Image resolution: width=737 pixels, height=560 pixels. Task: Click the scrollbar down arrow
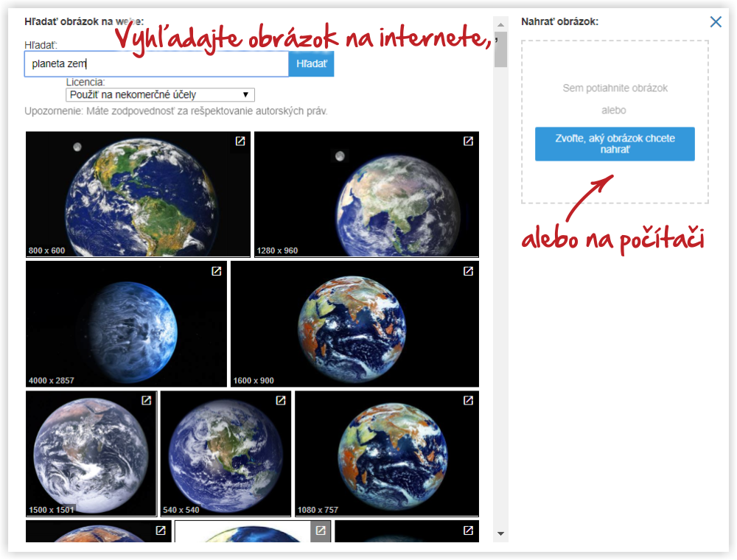click(500, 533)
